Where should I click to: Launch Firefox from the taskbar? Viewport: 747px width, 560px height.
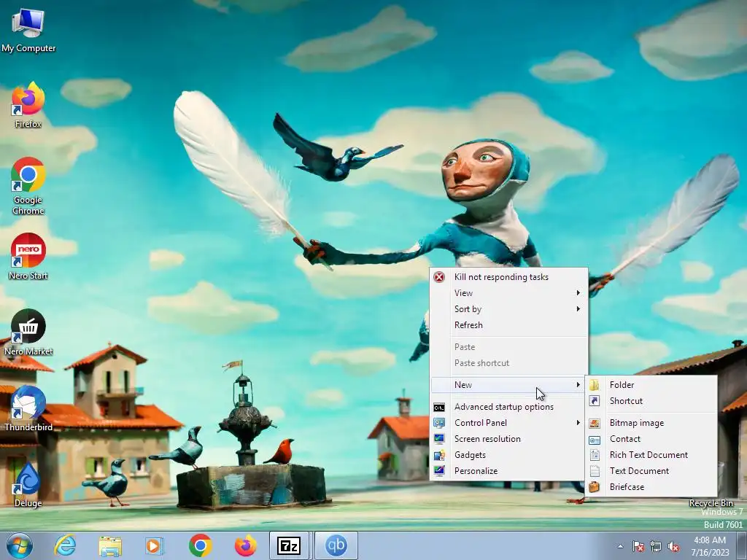pos(245,545)
